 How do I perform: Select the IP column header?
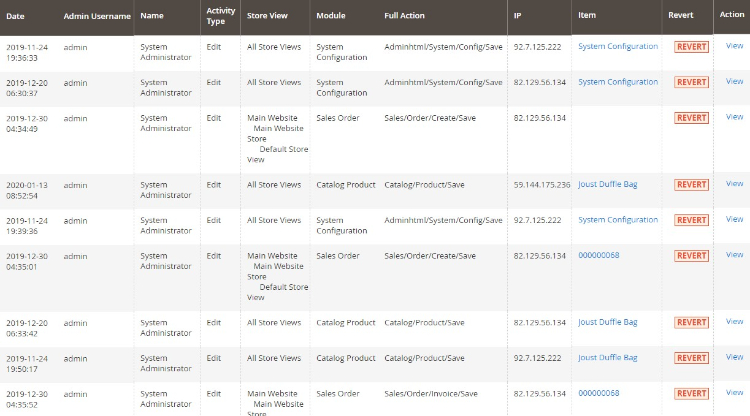pyautogui.click(x=517, y=16)
